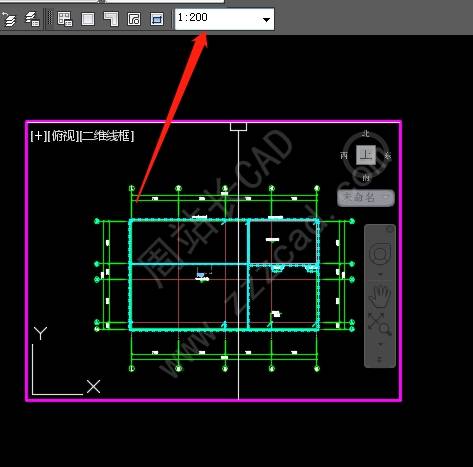
Task: Click the SteeringWheels icon on navigation bar
Action: [379, 254]
